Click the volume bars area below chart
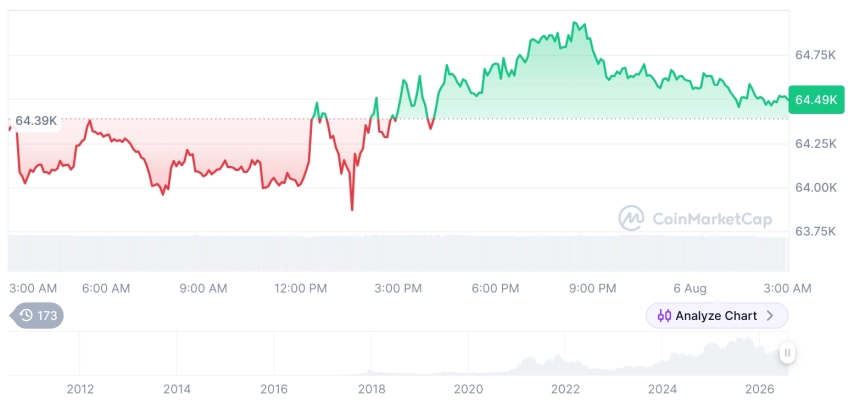The image size is (860, 401). click(x=398, y=253)
